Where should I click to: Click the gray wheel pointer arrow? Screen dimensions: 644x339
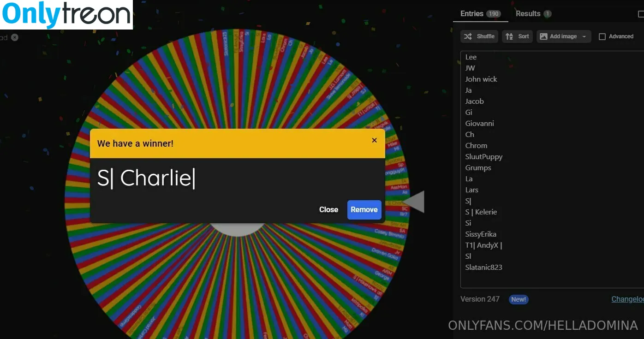[414, 202]
